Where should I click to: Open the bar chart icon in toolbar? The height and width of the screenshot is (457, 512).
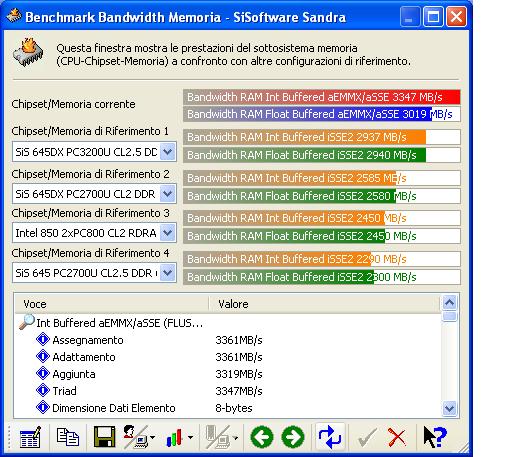point(175,437)
